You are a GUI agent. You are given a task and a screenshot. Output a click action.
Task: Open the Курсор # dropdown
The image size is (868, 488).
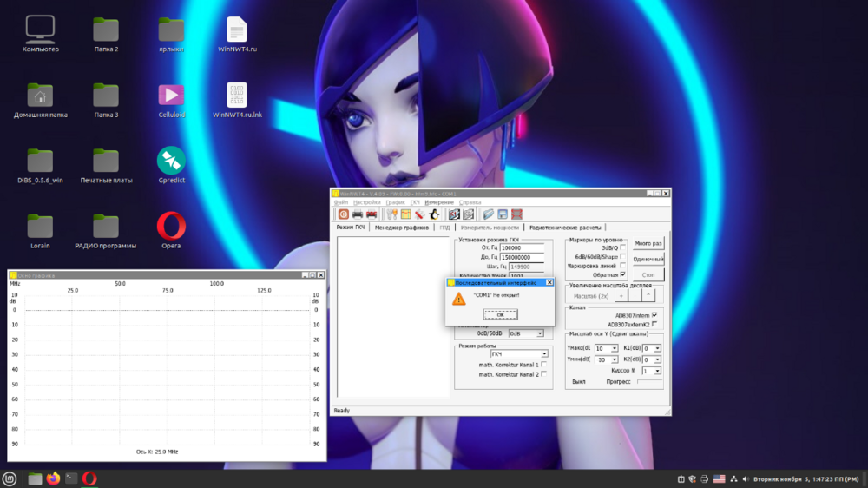pyautogui.click(x=652, y=371)
